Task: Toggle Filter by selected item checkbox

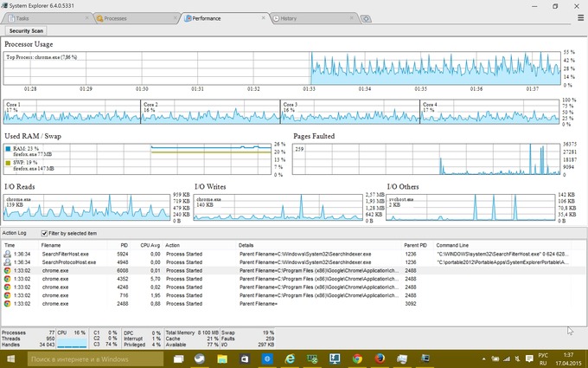Action: coord(45,233)
